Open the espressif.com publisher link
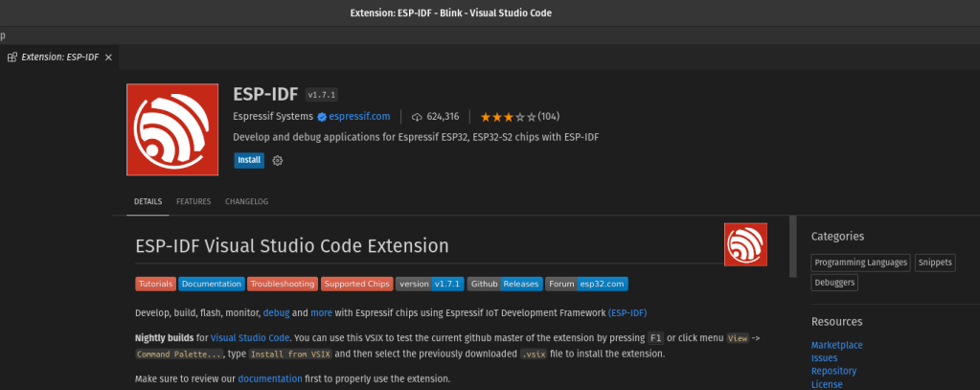980x390 pixels. pos(360,117)
